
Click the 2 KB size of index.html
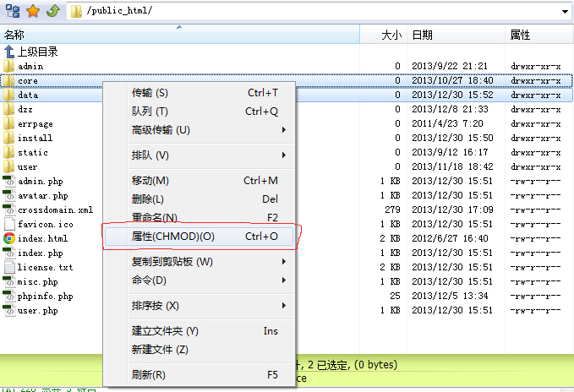click(390, 238)
